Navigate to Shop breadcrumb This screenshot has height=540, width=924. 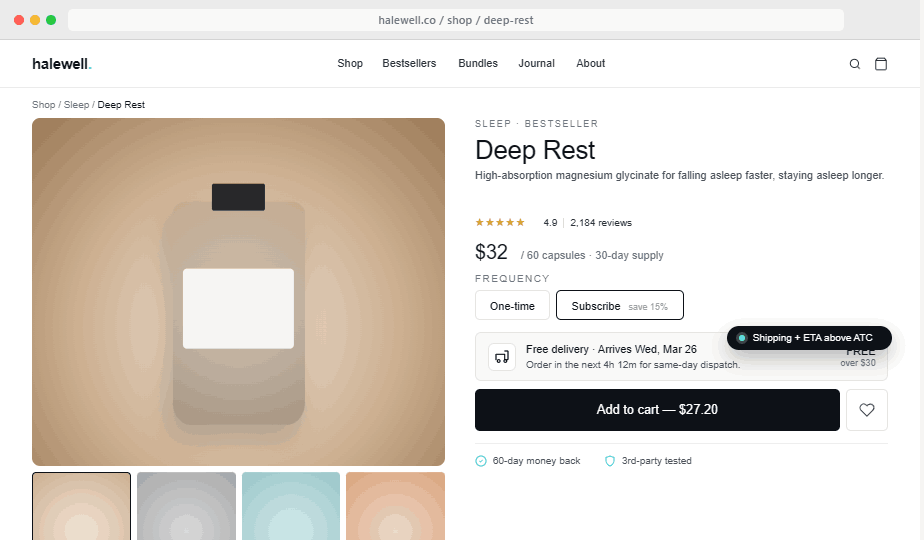[44, 104]
